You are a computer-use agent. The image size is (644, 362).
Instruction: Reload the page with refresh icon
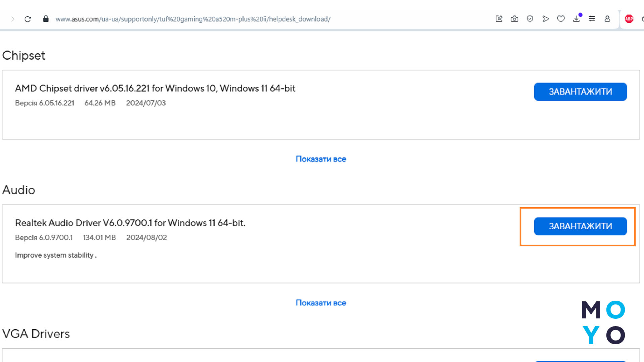coord(28,19)
